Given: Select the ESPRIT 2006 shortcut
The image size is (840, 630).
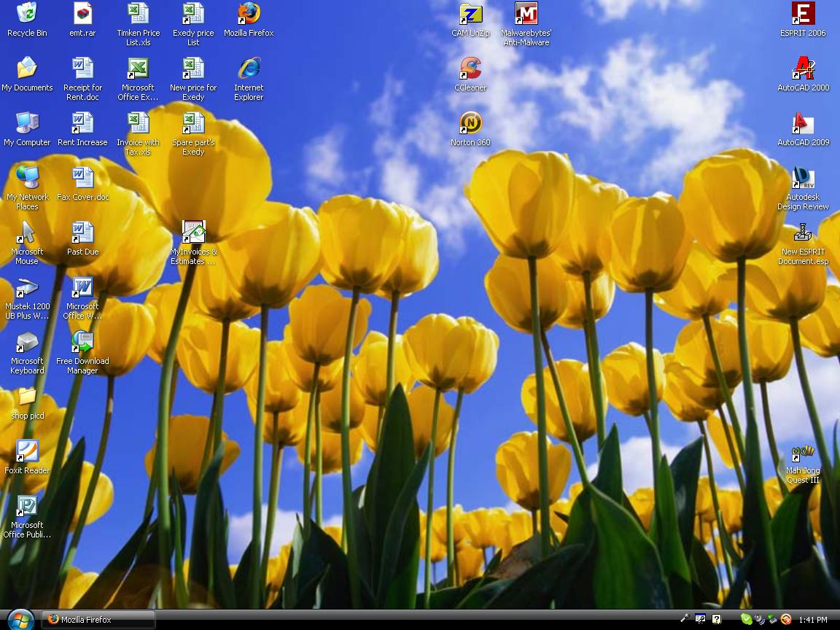Looking at the screenshot, I should coord(803,14).
